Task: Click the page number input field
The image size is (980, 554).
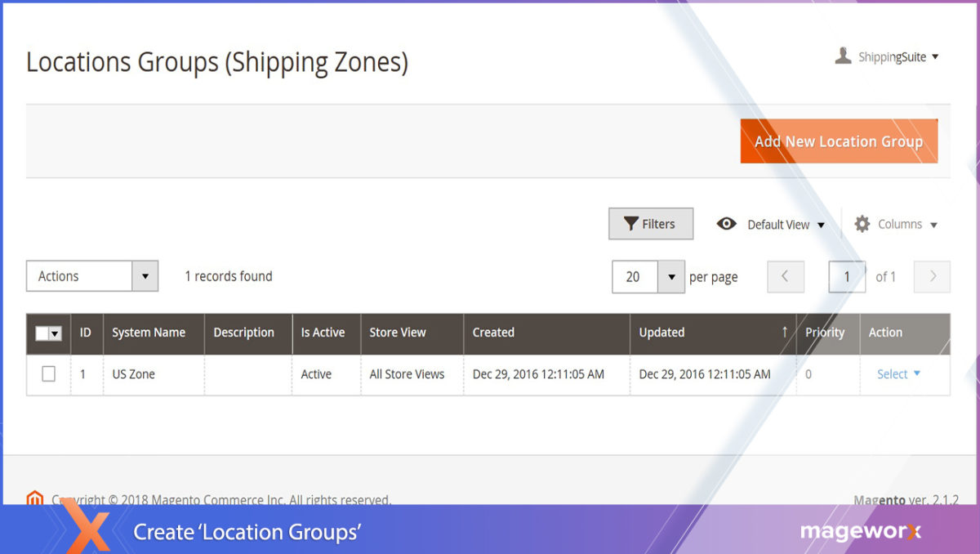Action: (847, 276)
